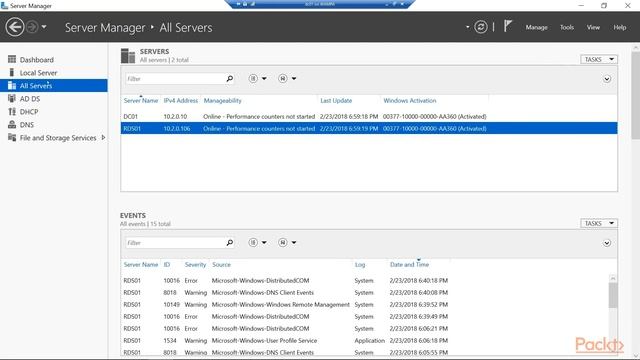Click the Server Manager title bar app icon
This screenshot has height=360, width=640.
point(4,5)
